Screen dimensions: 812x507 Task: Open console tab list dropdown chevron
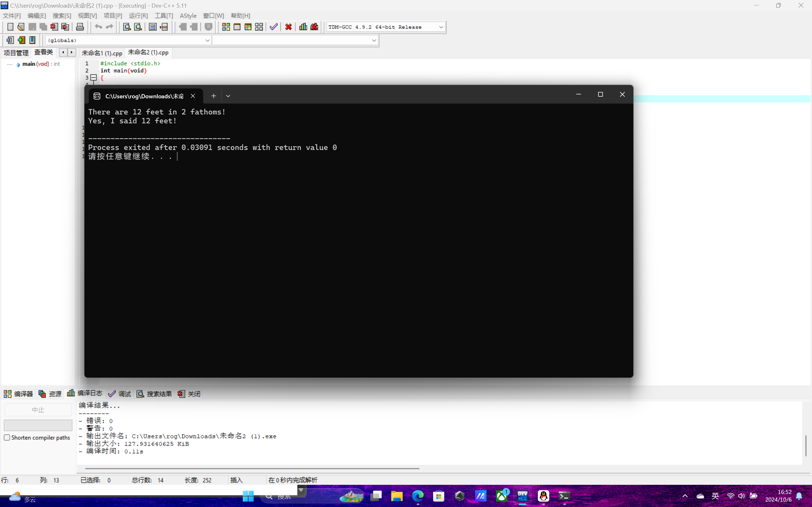coord(228,96)
